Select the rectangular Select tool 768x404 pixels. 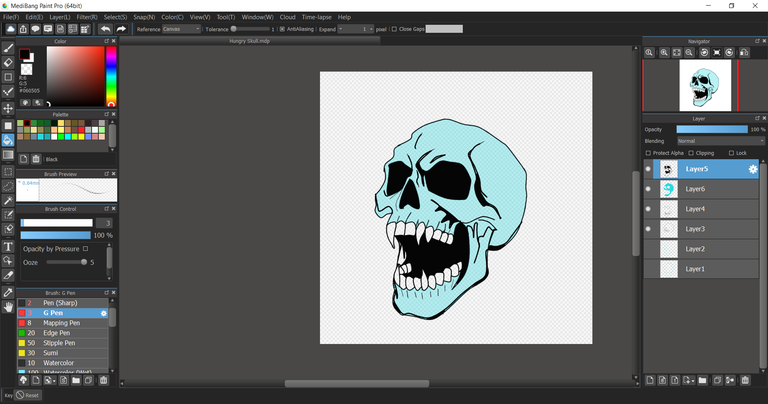pyautogui.click(x=8, y=172)
